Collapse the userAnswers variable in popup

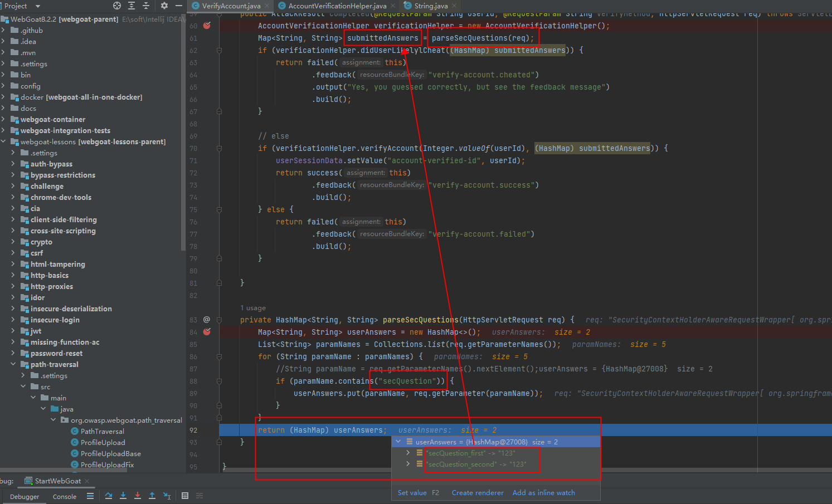tap(398, 442)
